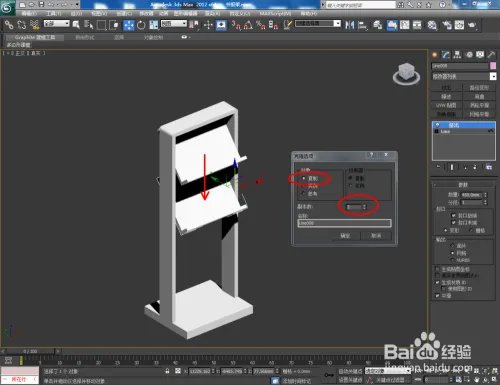Toggle the Cap Start checkbox
The image size is (500, 385).
tap(453, 215)
